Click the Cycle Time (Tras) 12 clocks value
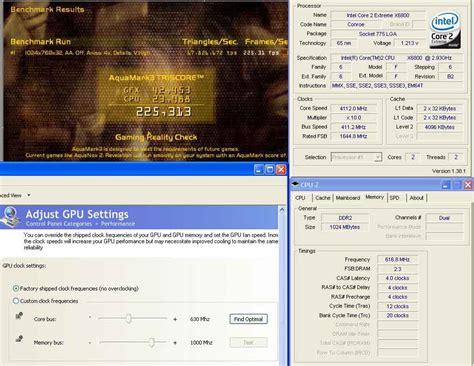Viewport: 474px width, 366px height. click(x=397, y=306)
